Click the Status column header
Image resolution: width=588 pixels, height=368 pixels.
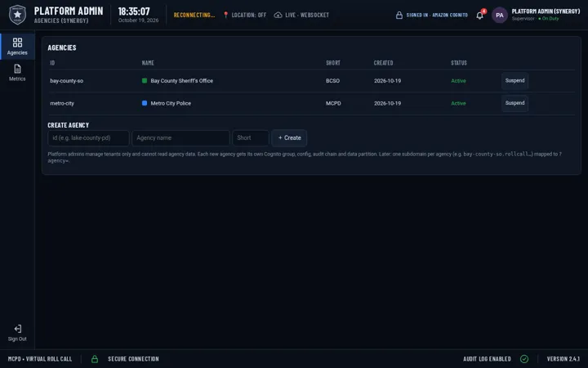[x=459, y=63]
